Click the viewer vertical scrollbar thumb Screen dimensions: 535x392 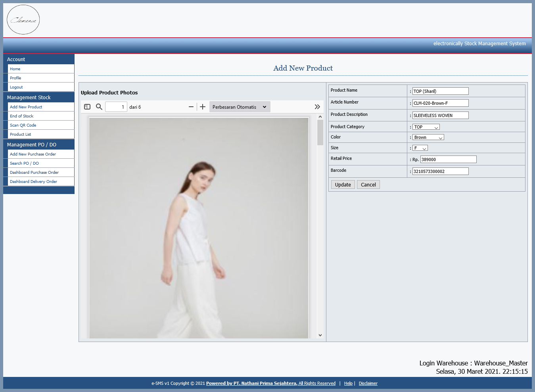pos(320,133)
